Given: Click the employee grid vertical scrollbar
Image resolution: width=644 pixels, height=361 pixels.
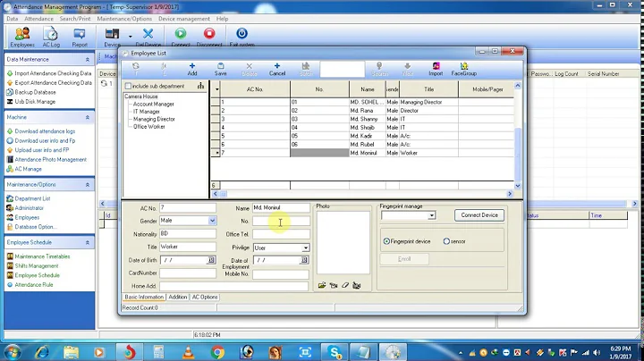Looking at the screenshot, I should coord(518,136).
